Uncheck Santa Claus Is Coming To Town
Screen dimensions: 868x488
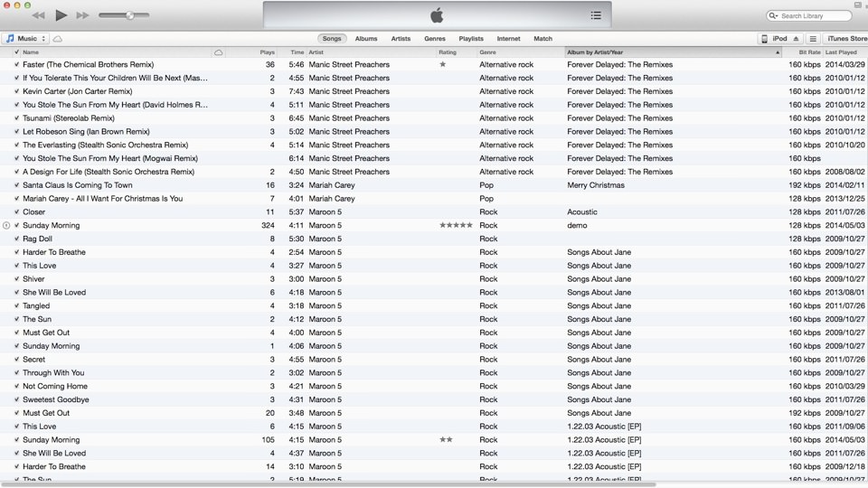point(16,185)
